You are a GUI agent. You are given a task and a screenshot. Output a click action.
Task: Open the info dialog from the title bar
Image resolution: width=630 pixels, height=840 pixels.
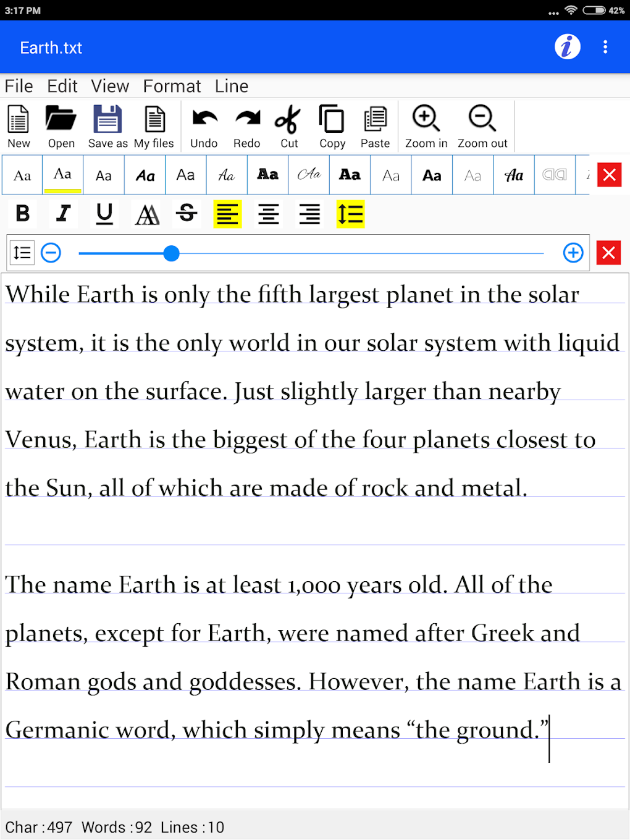(x=567, y=47)
